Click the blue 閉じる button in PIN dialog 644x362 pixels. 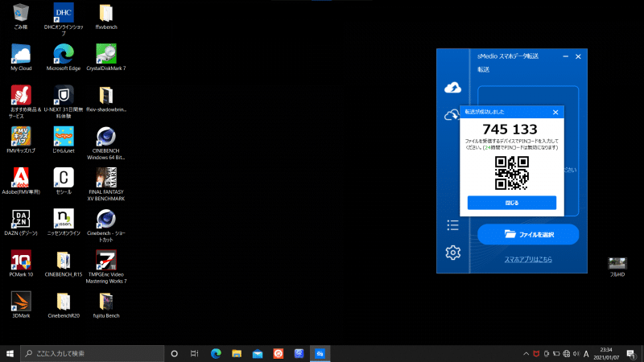pyautogui.click(x=512, y=203)
